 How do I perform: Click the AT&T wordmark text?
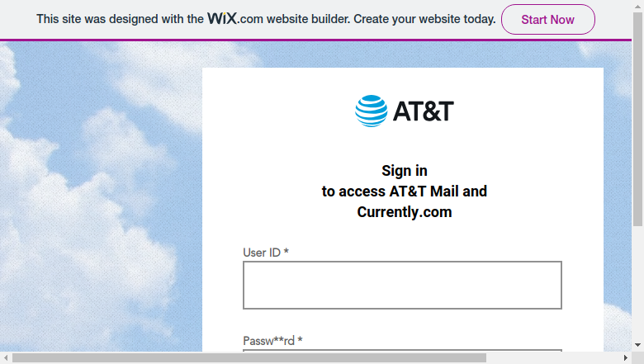424,111
